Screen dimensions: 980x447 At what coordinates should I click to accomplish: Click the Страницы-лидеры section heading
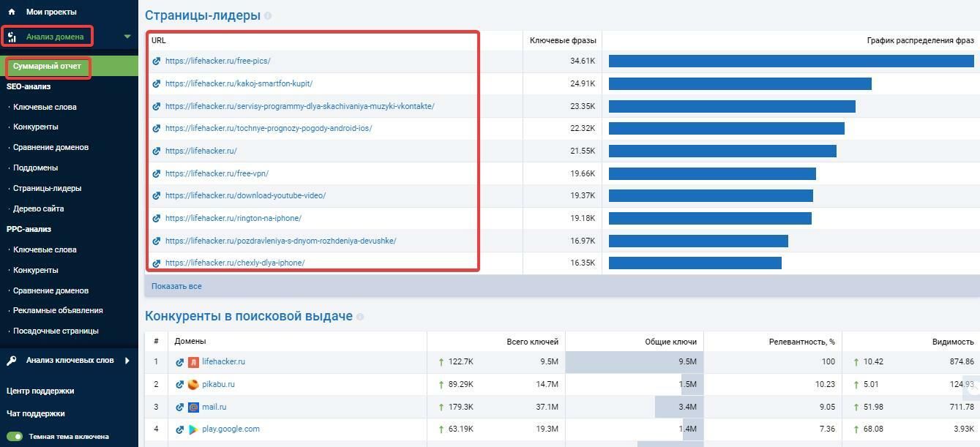pyautogui.click(x=203, y=15)
